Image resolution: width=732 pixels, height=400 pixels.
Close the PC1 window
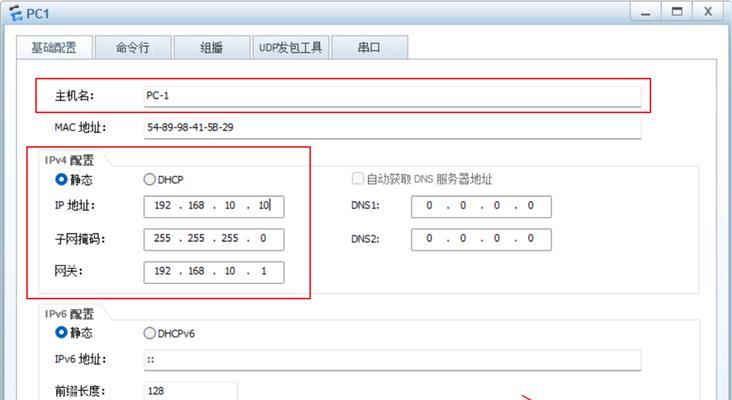click(708, 12)
